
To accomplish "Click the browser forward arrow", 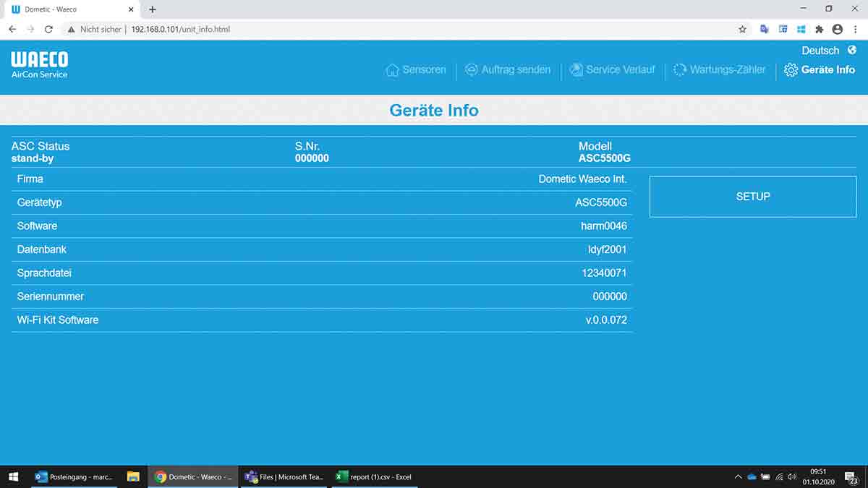I will click(x=30, y=30).
